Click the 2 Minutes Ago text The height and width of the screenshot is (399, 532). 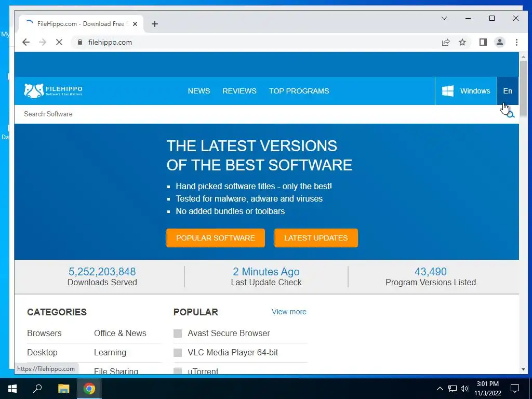[266, 271]
